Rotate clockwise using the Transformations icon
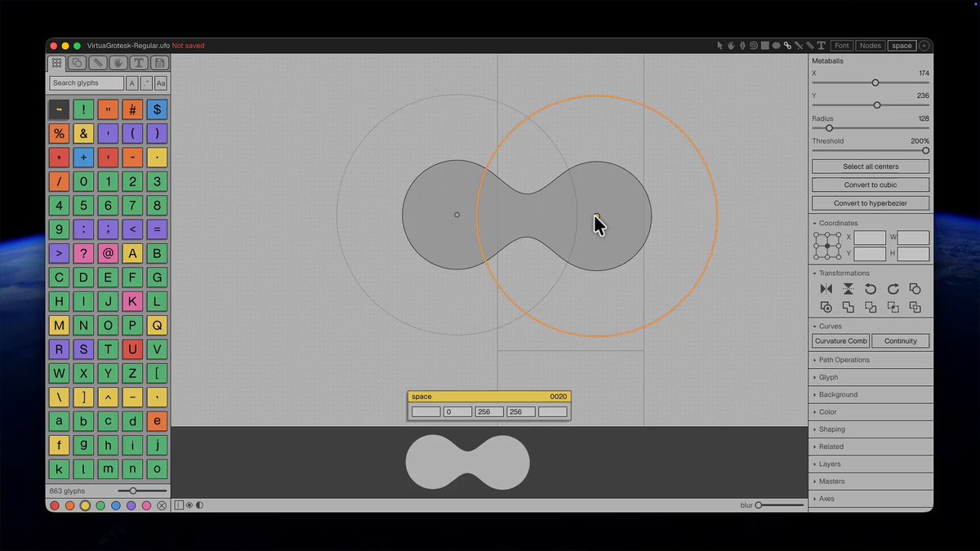Image resolution: width=980 pixels, height=551 pixels. tap(893, 289)
